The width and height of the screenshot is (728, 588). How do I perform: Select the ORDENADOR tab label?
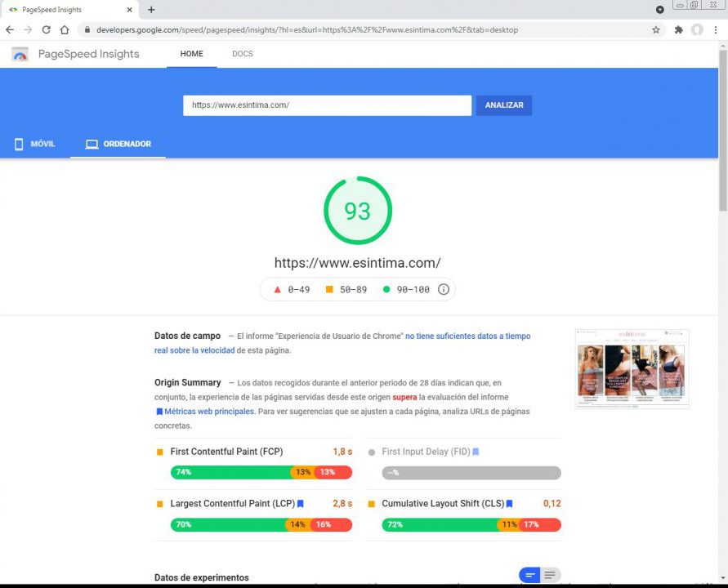(x=127, y=144)
